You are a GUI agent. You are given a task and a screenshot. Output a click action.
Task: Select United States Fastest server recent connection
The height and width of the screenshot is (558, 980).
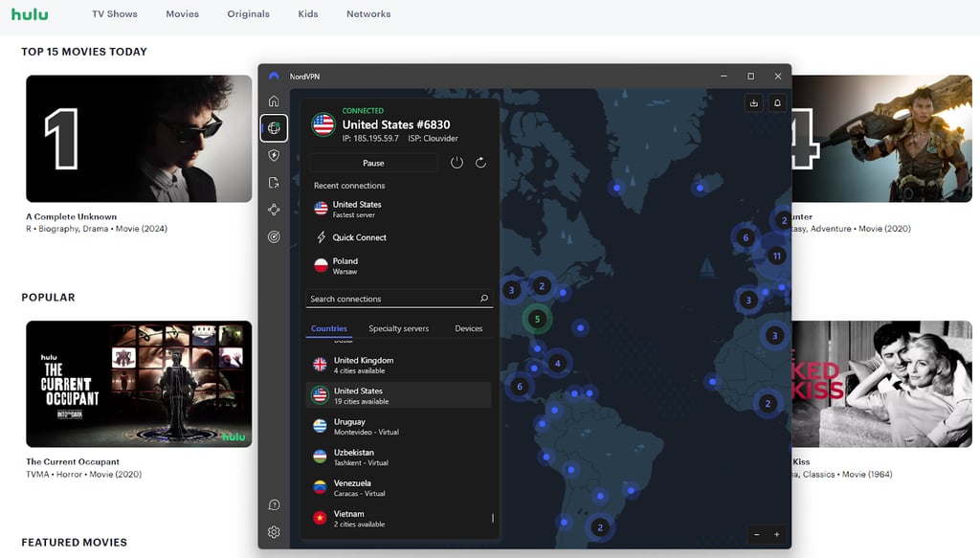point(400,209)
